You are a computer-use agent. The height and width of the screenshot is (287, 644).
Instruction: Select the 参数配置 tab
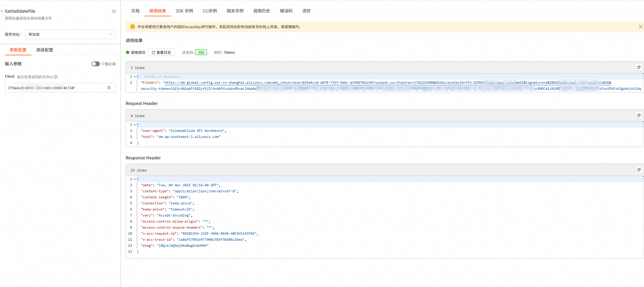click(18, 50)
